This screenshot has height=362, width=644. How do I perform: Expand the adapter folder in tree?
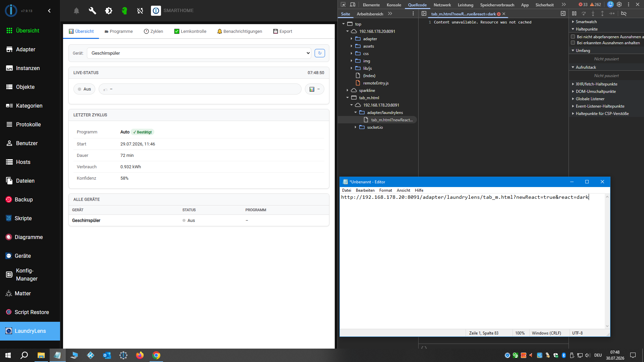pyautogui.click(x=352, y=39)
